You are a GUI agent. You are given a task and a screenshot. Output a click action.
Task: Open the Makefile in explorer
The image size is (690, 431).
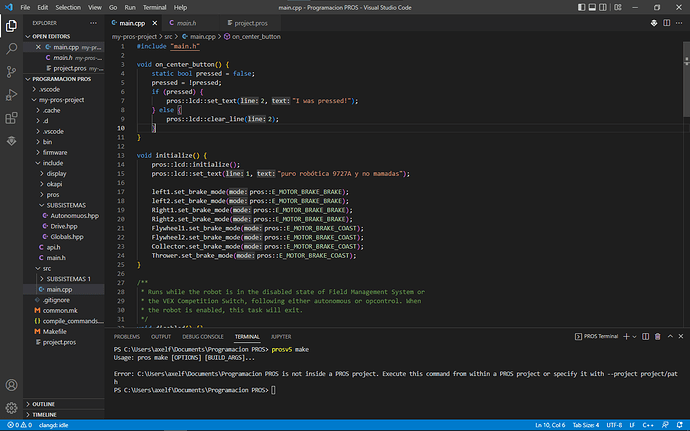(55, 332)
